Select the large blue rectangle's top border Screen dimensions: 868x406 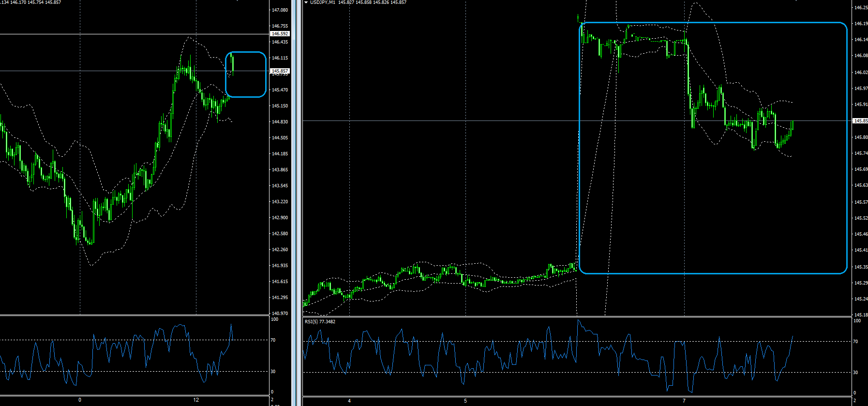(x=713, y=23)
